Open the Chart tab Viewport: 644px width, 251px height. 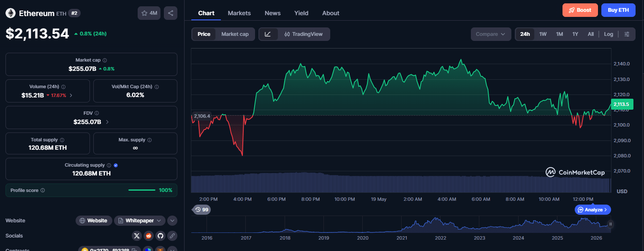click(206, 13)
